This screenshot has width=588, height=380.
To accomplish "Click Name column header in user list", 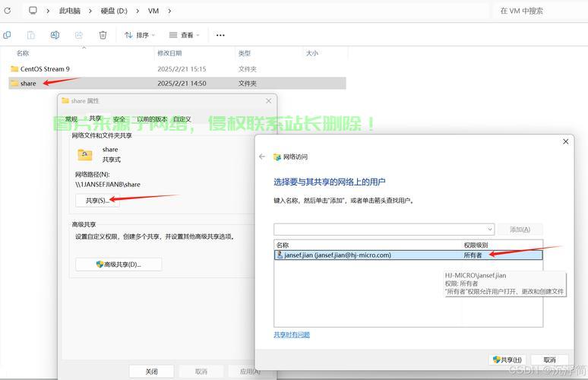I will [283, 245].
